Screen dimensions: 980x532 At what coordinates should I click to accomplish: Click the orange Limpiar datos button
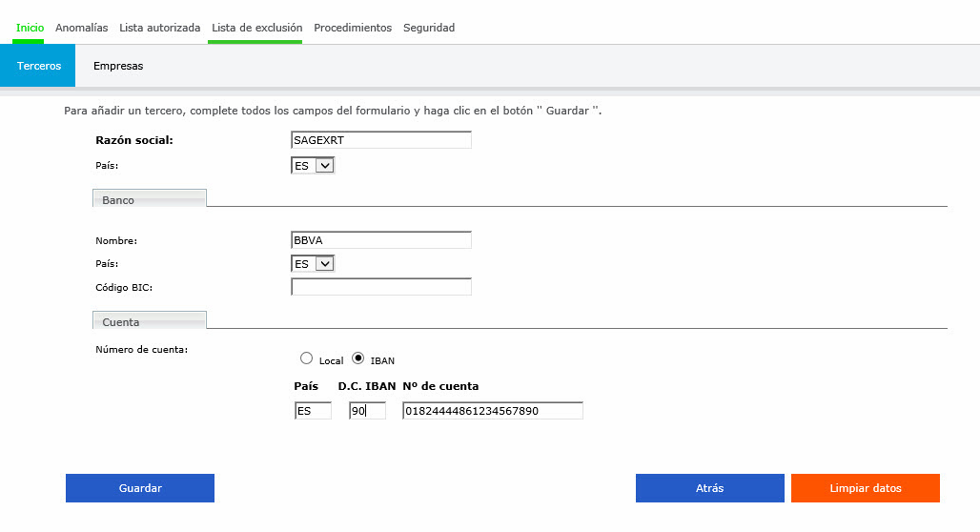(865, 488)
